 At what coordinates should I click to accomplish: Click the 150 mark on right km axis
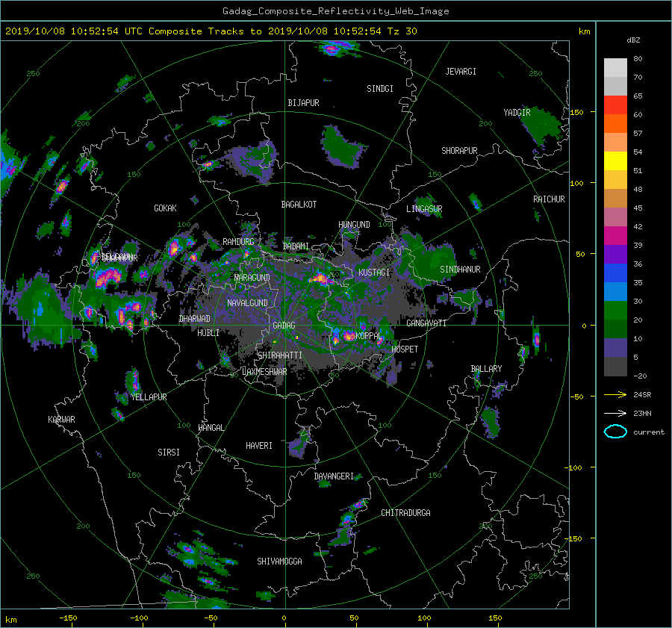(x=577, y=112)
